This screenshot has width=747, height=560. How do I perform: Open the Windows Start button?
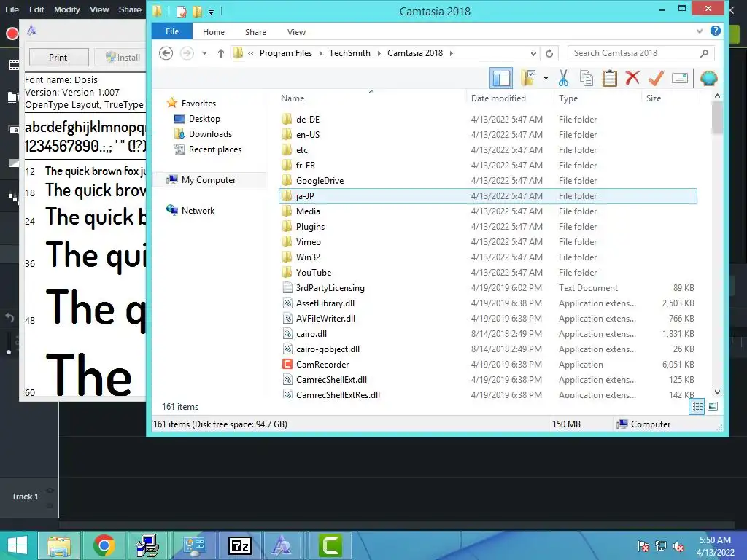[18, 545]
